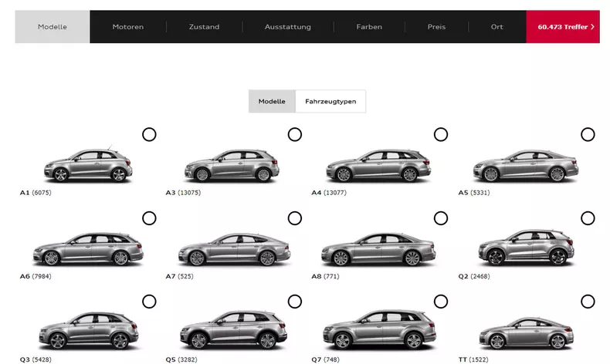Click the A5 (5331) label
This screenshot has width=610, height=364.
474,192
